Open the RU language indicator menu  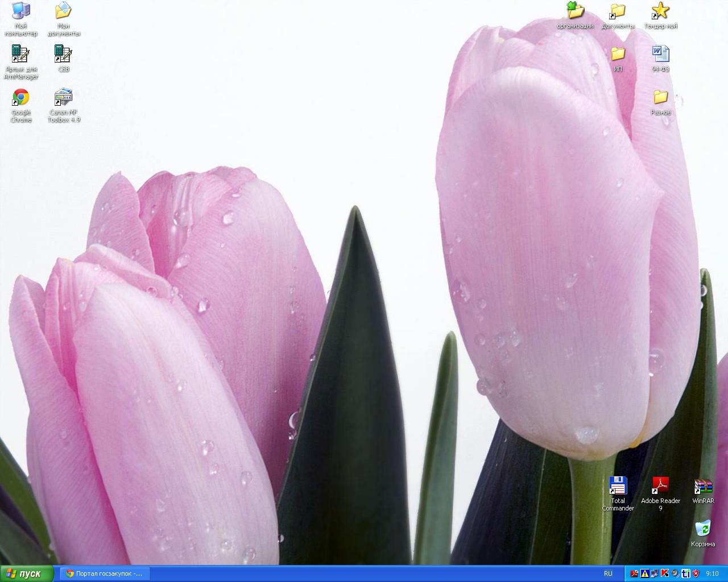coord(608,573)
